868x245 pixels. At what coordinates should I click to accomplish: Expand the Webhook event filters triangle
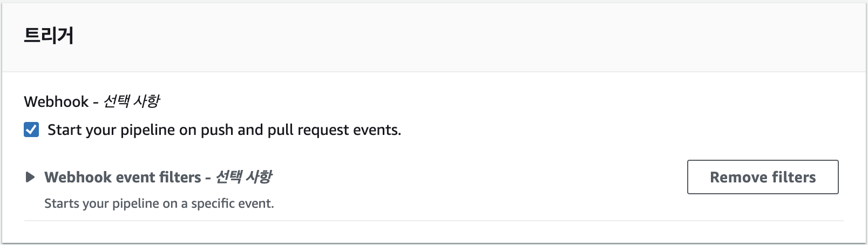30,177
